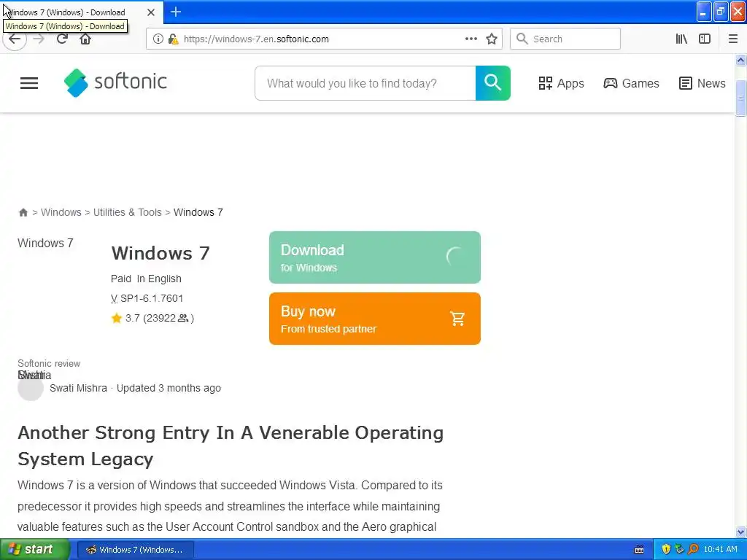Open the browser home page icon
Image resolution: width=747 pixels, height=560 pixels.
pyautogui.click(x=85, y=39)
